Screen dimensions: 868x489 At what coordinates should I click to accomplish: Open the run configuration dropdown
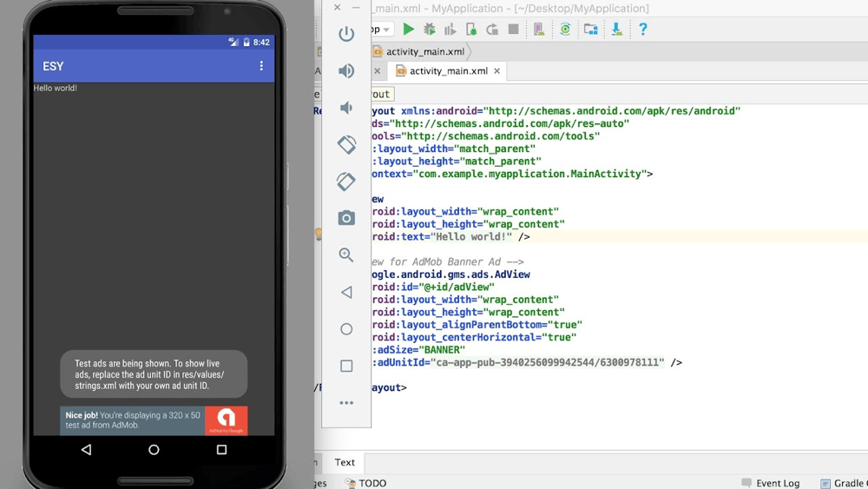point(381,30)
